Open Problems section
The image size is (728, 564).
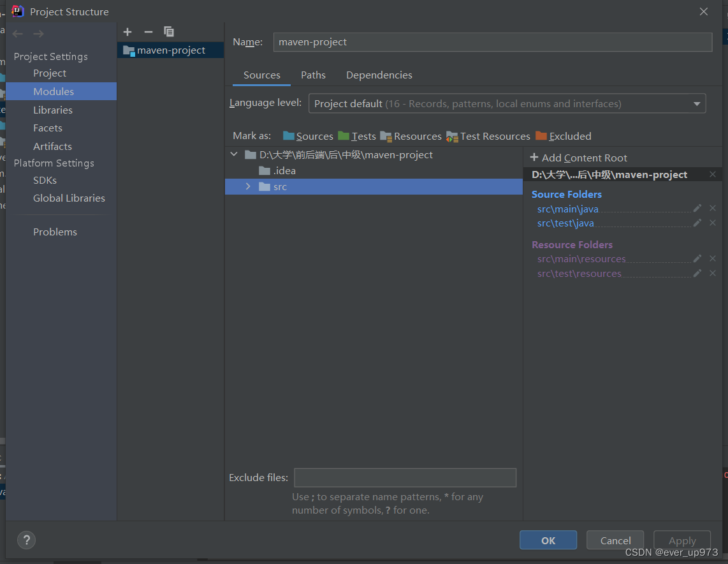[x=55, y=232]
